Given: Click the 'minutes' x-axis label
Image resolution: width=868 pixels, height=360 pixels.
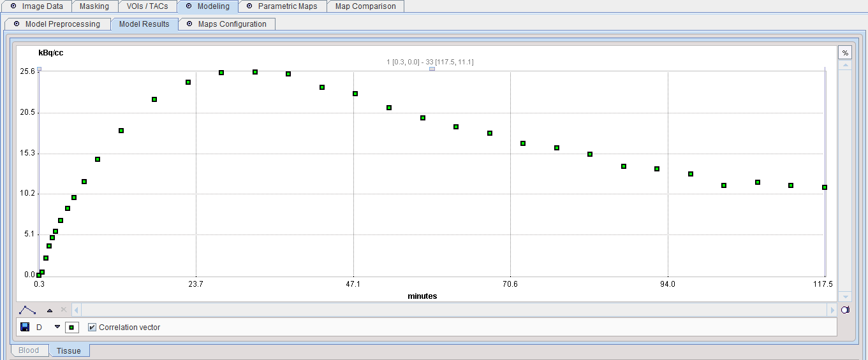Looking at the screenshot, I should (x=422, y=296).
